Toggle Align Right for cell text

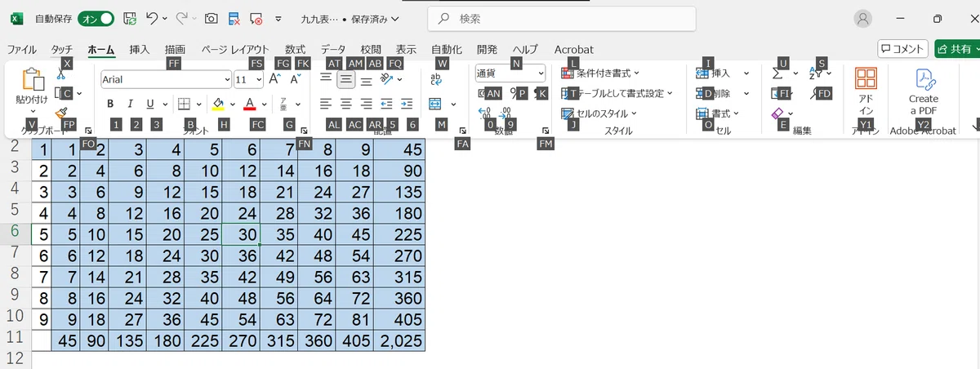click(x=367, y=104)
